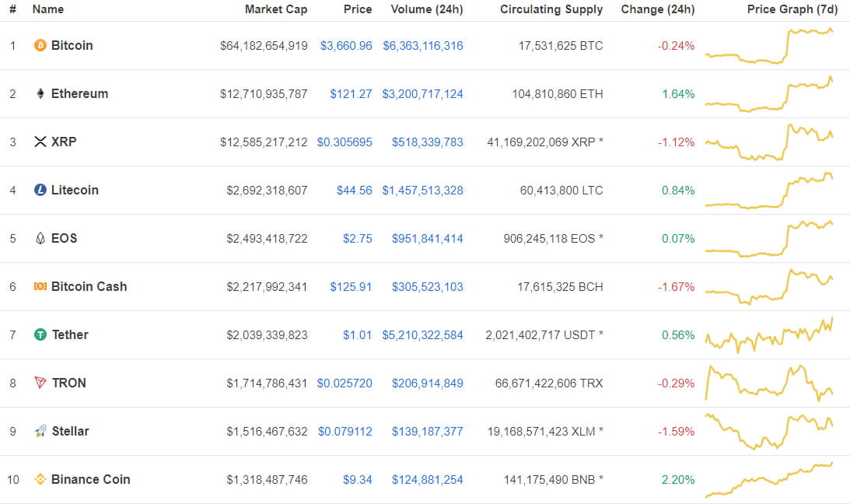Viewport: 850px width, 504px height.
Task: Click the Price Graph (7d) column header
Action: pos(792,9)
